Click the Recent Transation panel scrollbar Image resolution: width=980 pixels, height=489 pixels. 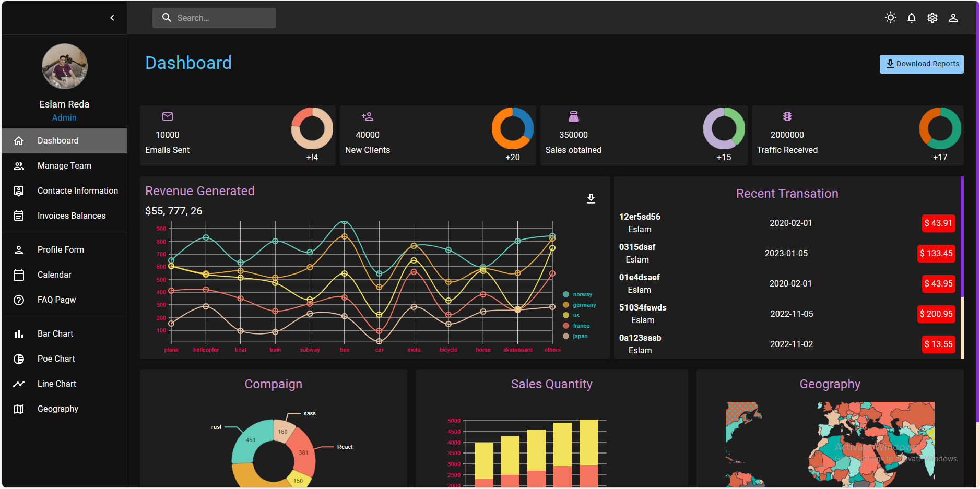[x=962, y=237]
